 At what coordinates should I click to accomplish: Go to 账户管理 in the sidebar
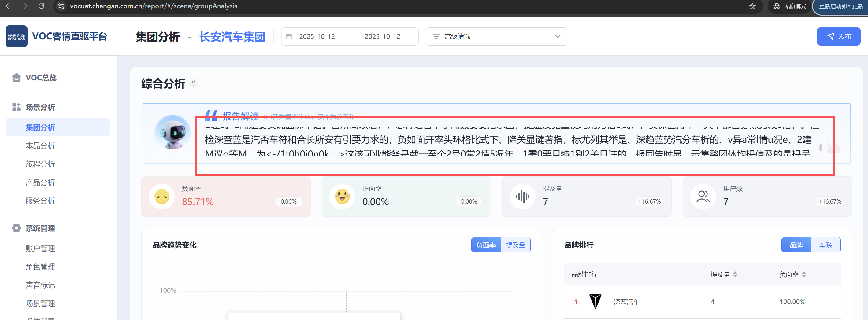40,248
